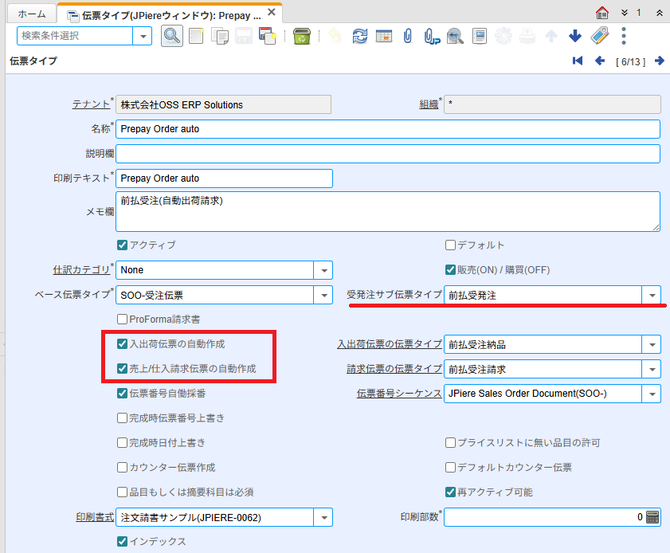
Task: Uncheck 入出荷伝票の自動作成 checkbox
Action: coord(122,344)
